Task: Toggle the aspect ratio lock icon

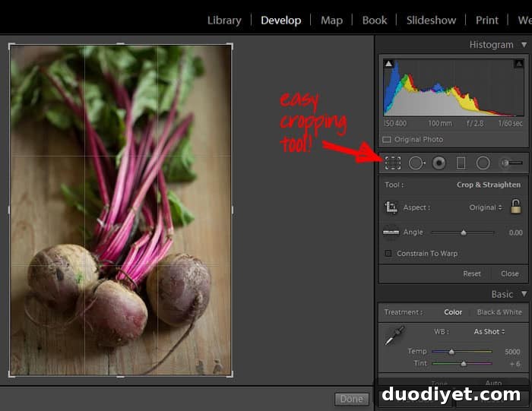Action: [x=516, y=207]
